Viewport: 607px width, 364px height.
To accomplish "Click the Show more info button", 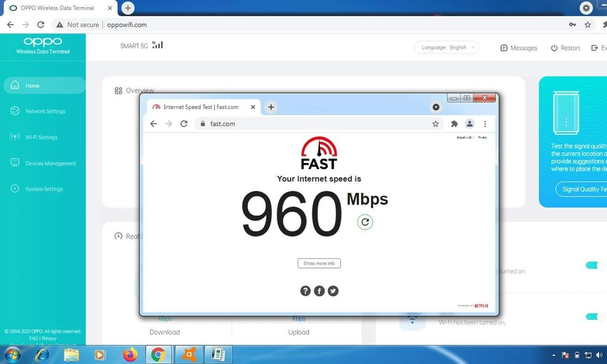I will [319, 263].
